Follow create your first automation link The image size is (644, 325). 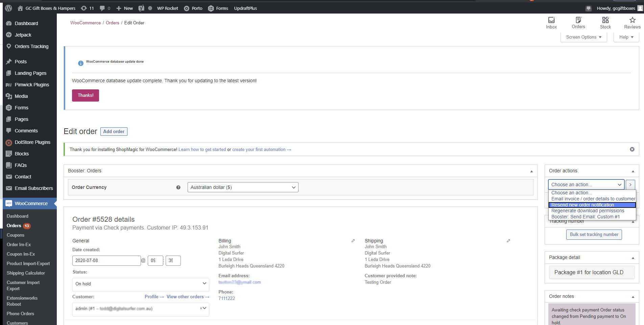click(262, 150)
